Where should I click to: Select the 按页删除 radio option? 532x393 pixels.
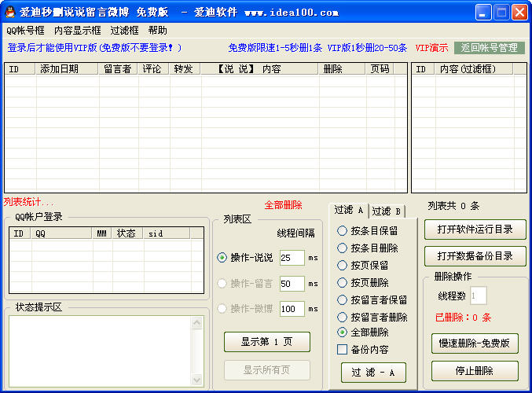(342, 283)
